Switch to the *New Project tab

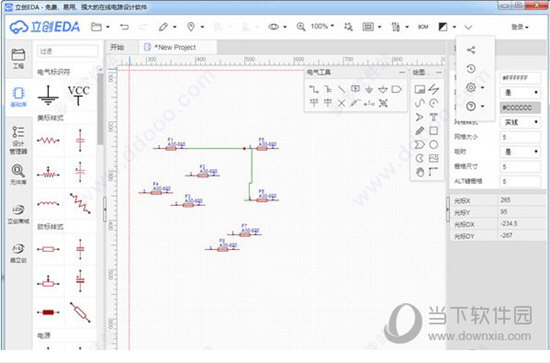(x=177, y=47)
